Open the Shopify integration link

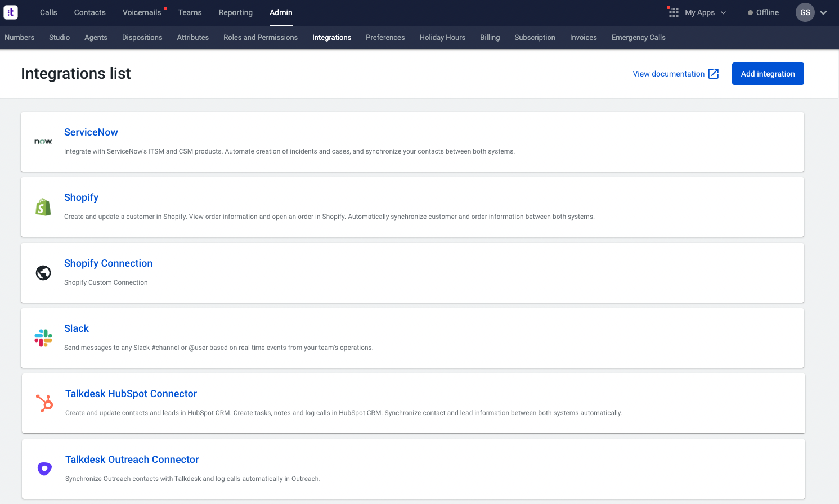point(81,197)
